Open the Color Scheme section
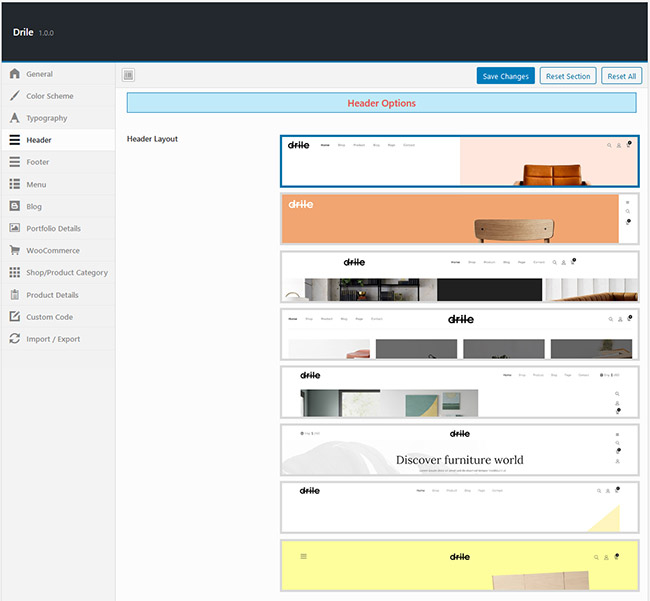 pos(58,96)
